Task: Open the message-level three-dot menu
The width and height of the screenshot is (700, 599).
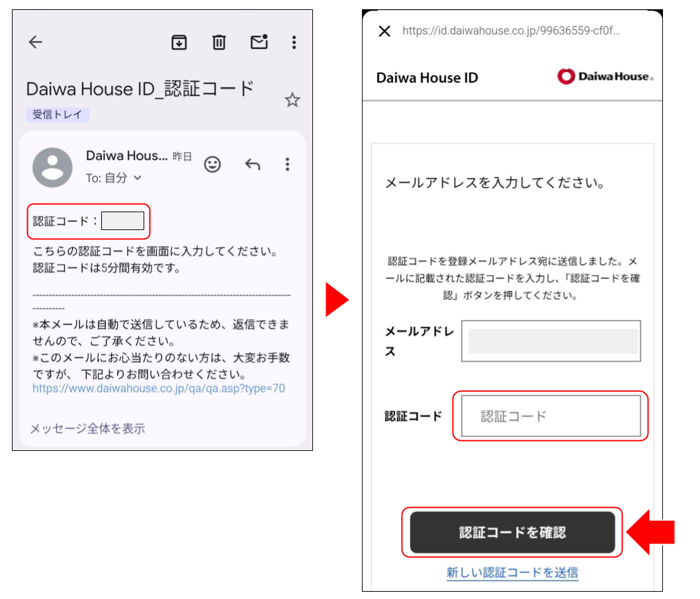Action: (287, 164)
